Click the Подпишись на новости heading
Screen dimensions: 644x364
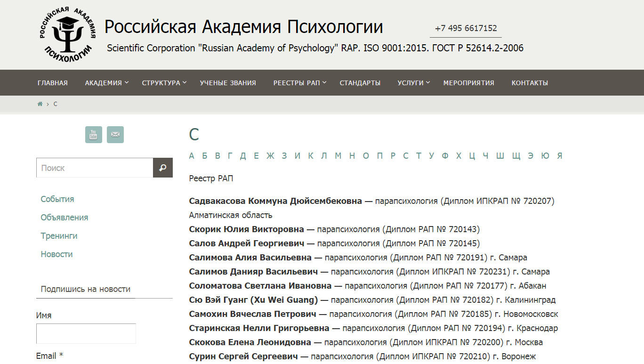(x=86, y=289)
